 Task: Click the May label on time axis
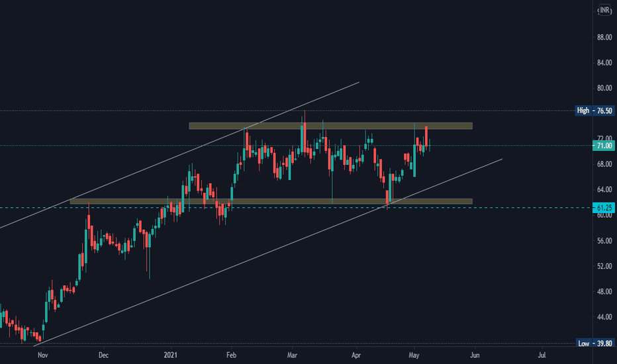pyautogui.click(x=414, y=355)
